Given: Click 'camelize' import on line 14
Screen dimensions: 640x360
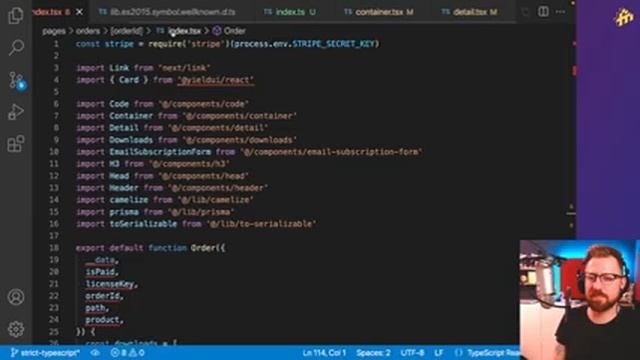Looking at the screenshot, I should (x=129, y=200).
